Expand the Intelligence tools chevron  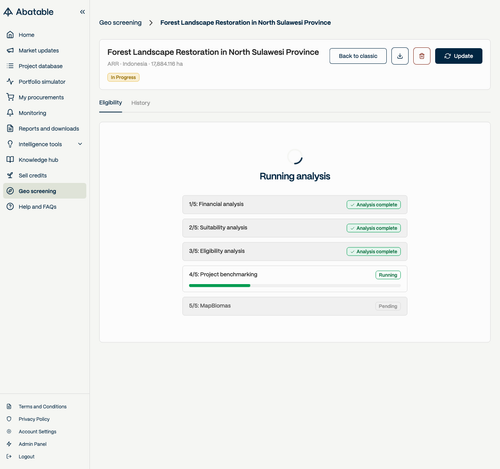pyautogui.click(x=80, y=144)
